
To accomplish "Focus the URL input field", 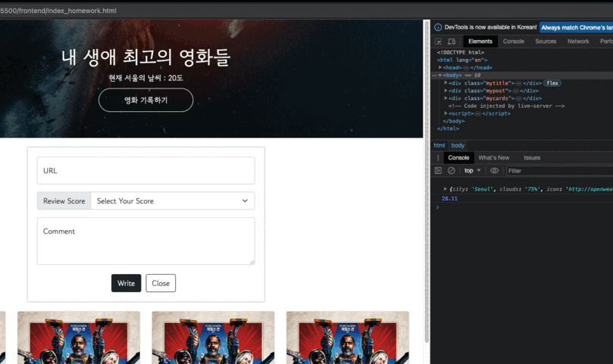I will pos(145,171).
